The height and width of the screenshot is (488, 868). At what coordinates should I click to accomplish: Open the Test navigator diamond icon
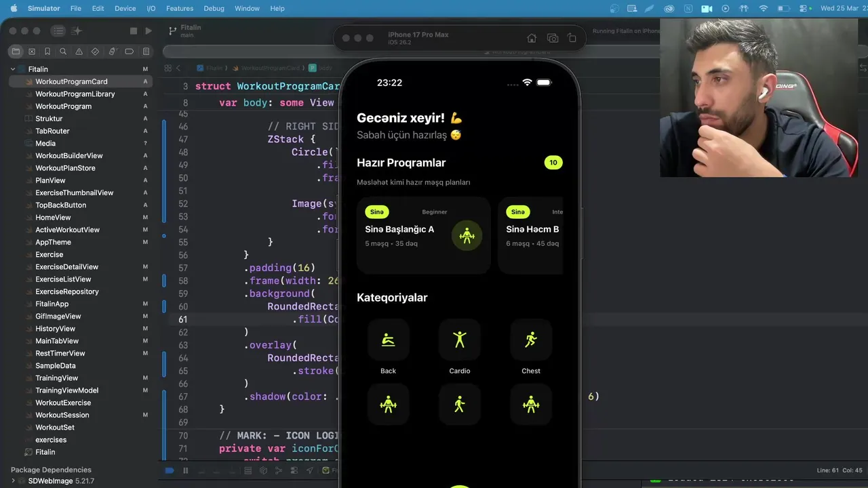[x=96, y=52]
